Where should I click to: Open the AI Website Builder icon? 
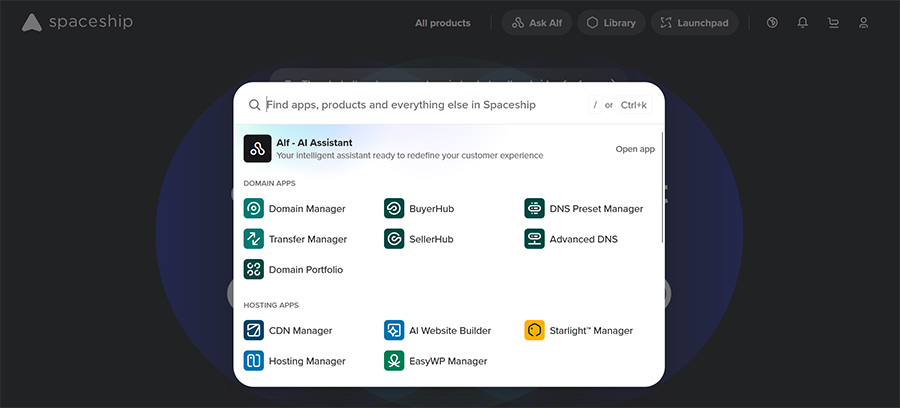tap(394, 330)
